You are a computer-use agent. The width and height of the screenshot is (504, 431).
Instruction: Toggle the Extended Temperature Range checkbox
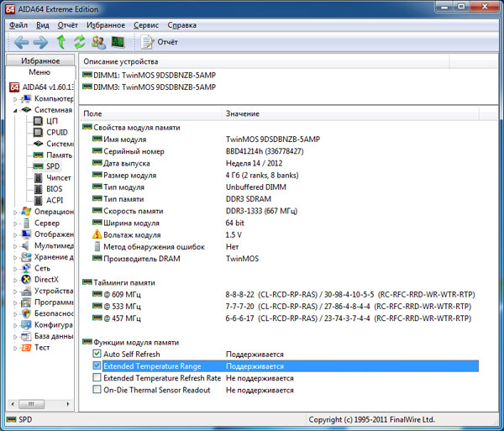pyautogui.click(x=97, y=365)
